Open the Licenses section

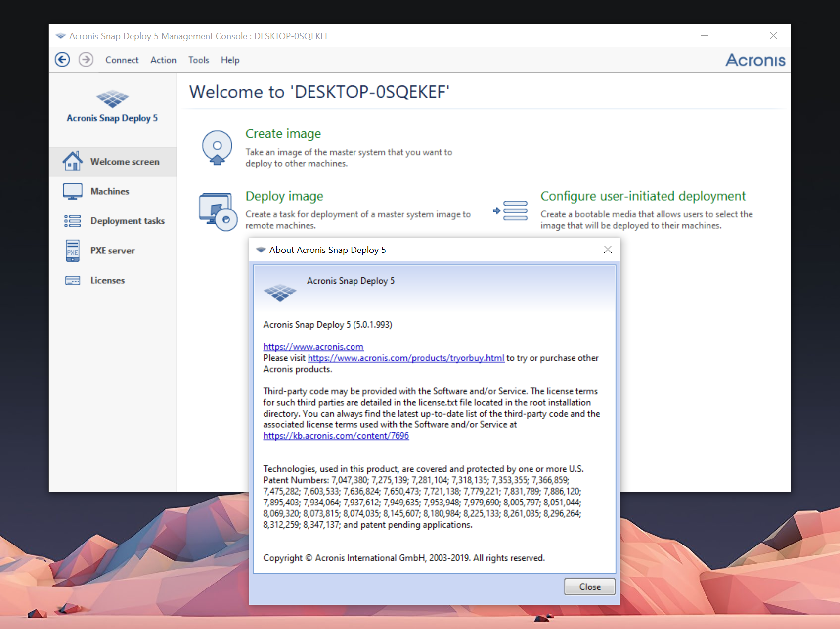click(x=113, y=280)
